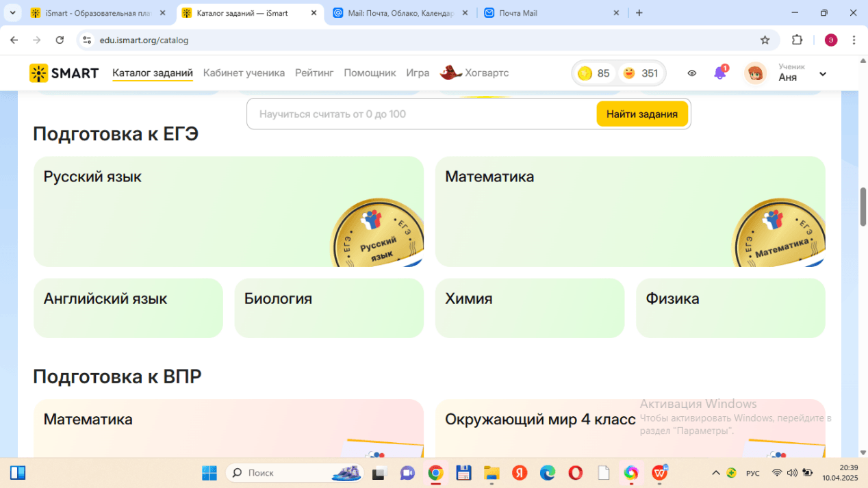Open the colorful swirl app on the taskbar
Screen dimensions: 868x488
click(630, 473)
